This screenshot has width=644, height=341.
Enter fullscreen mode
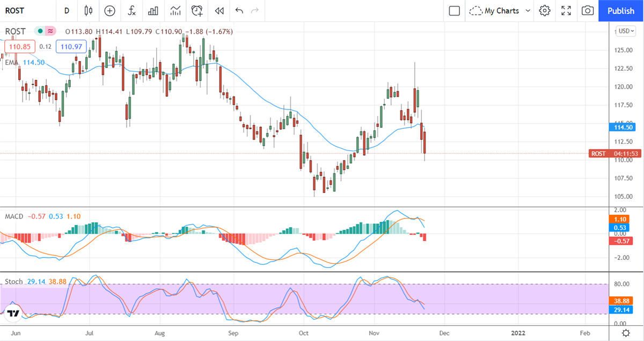click(x=566, y=11)
